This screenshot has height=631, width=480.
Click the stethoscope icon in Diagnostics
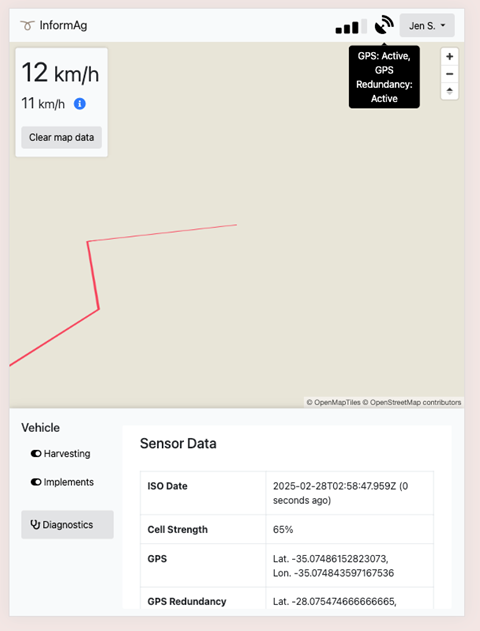(x=35, y=524)
